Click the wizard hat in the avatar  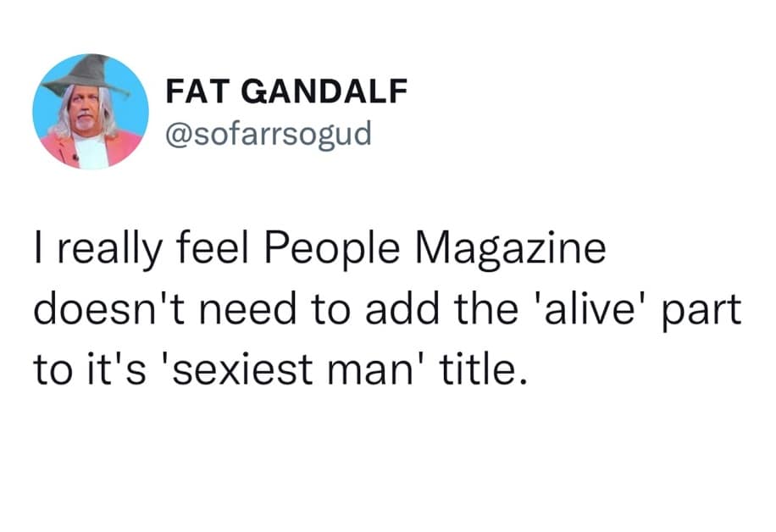coord(85,76)
